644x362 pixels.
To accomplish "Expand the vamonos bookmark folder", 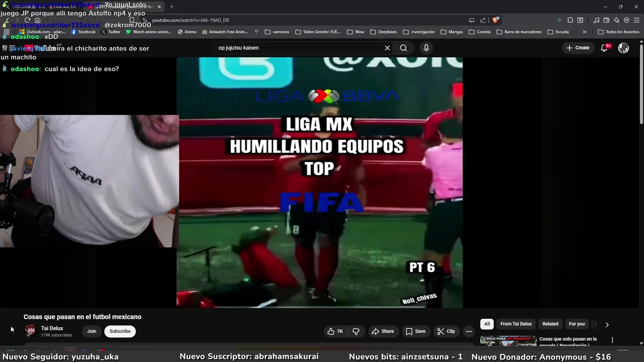I will [277, 32].
